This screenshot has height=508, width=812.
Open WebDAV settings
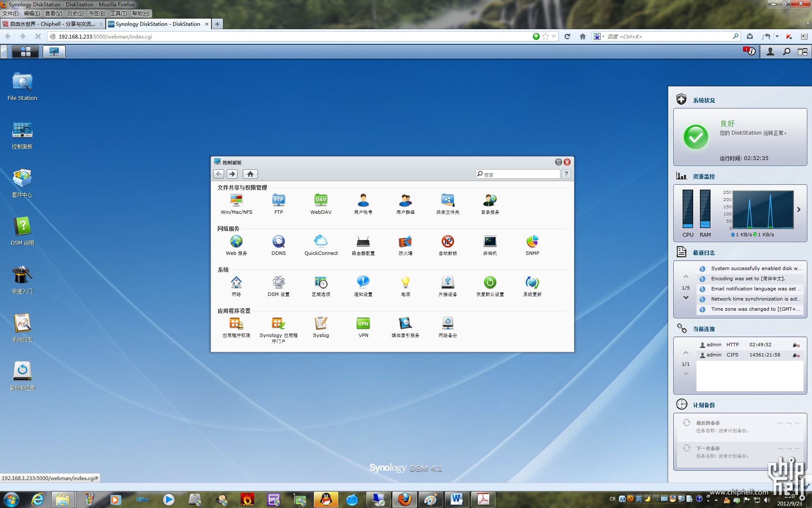[x=321, y=204]
